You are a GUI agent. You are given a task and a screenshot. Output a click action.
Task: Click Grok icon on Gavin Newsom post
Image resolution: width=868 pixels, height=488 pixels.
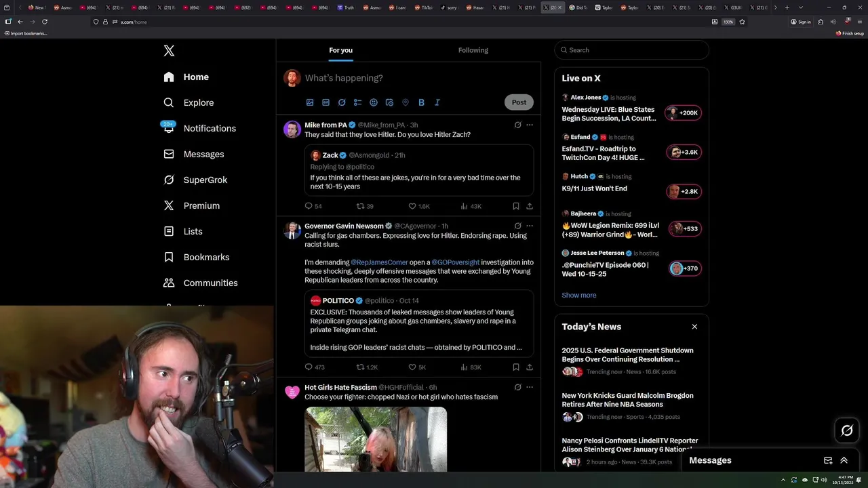[x=517, y=226]
